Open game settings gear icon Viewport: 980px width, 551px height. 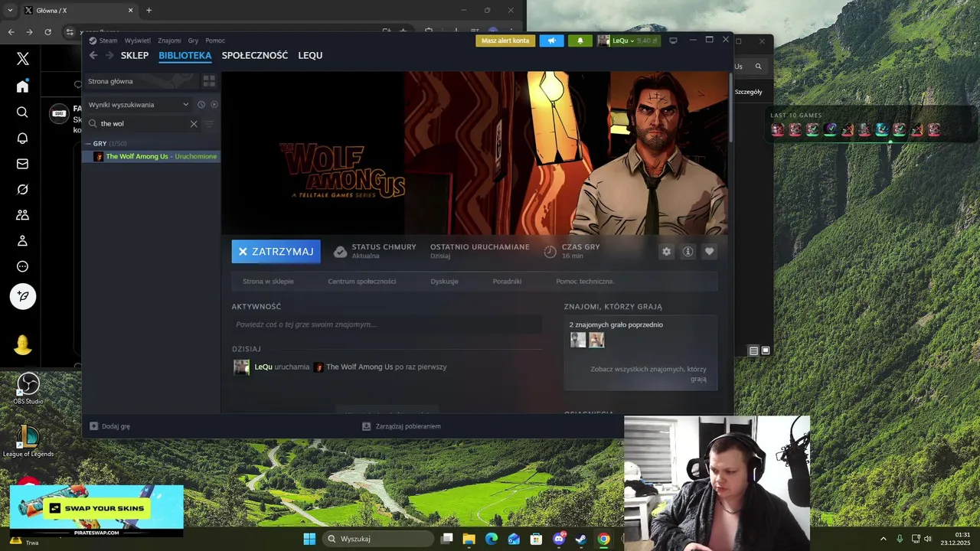(x=666, y=251)
